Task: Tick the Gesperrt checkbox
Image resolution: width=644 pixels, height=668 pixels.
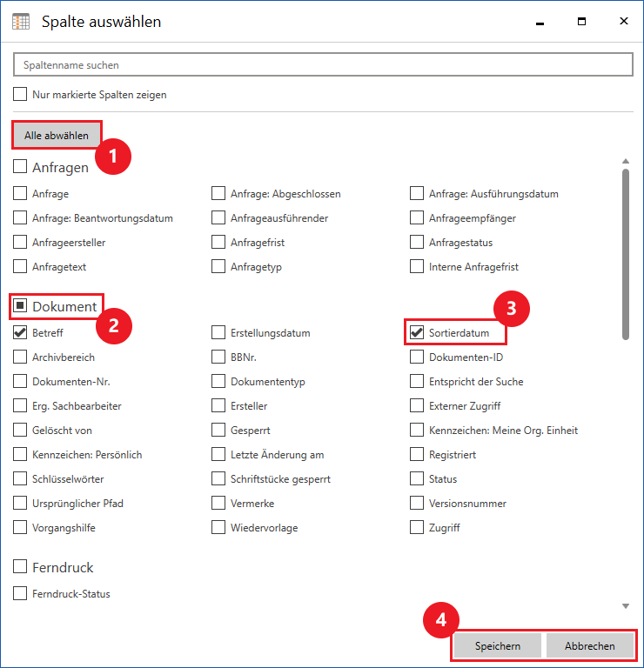Action: [218, 430]
